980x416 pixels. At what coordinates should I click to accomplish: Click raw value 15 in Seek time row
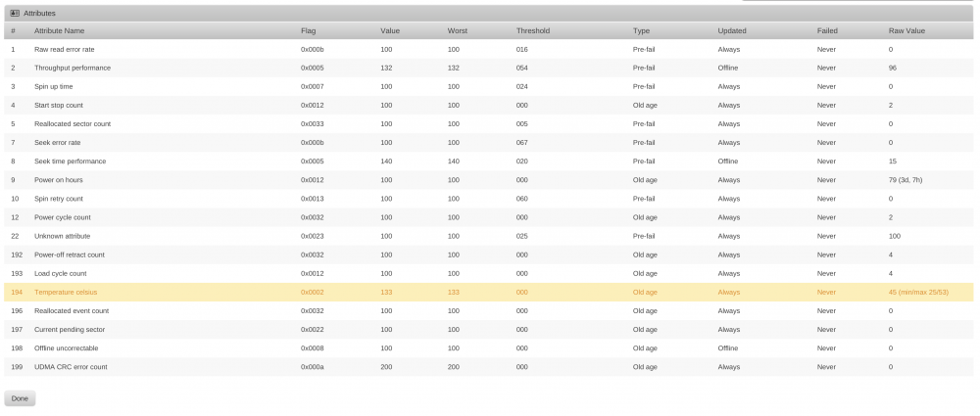click(x=893, y=162)
